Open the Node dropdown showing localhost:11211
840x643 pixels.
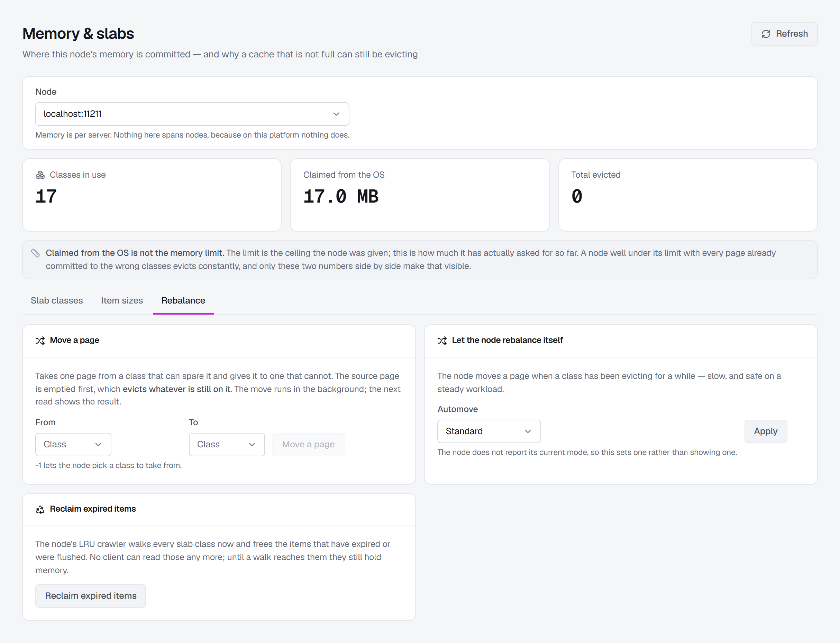click(x=192, y=114)
